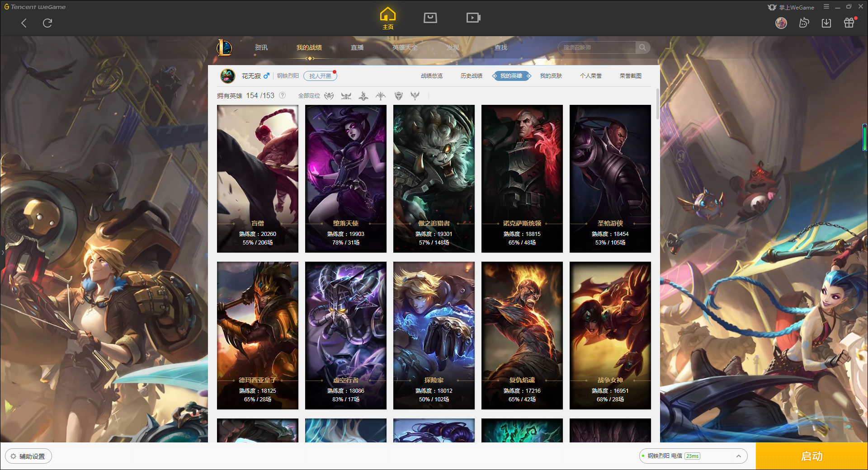Open the gift box rewards icon
The width and height of the screenshot is (868, 470).
[x=849, y=23]
